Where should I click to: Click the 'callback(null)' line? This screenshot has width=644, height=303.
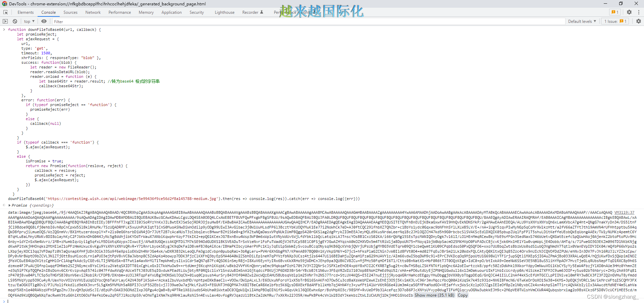[x=46, y=123]
